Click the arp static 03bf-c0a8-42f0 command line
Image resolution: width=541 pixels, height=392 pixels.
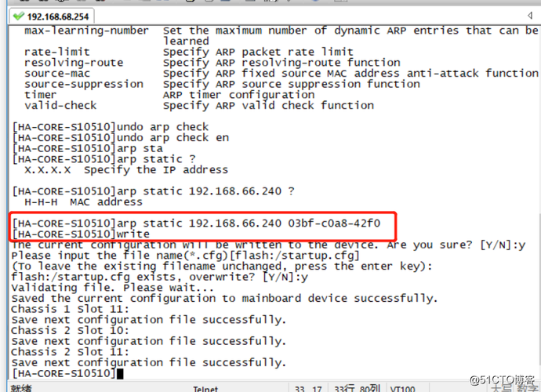[196, 223]
